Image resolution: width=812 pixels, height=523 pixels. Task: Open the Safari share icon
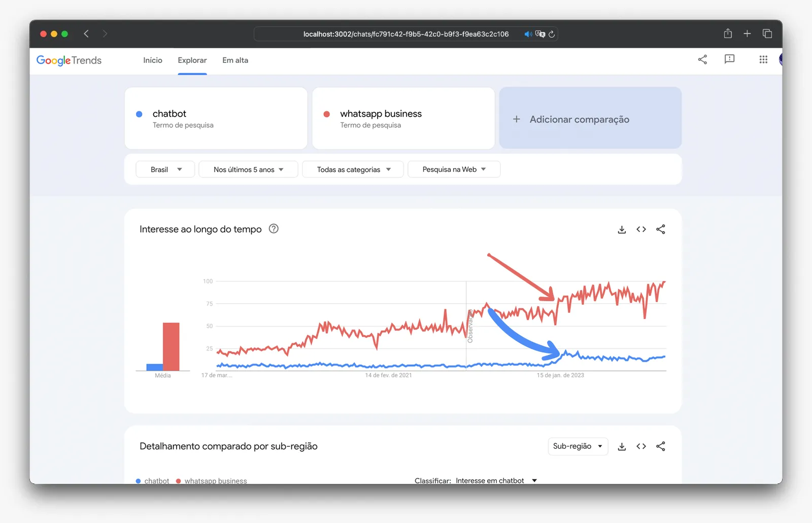(728, 34)
